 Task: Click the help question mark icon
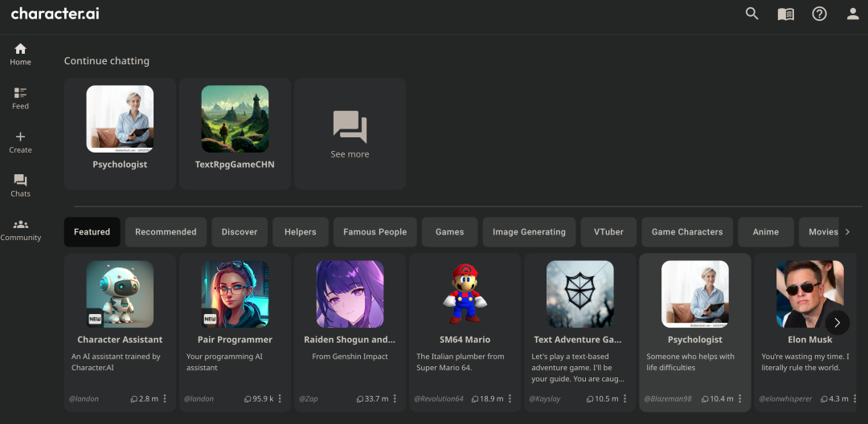point(819,14)
